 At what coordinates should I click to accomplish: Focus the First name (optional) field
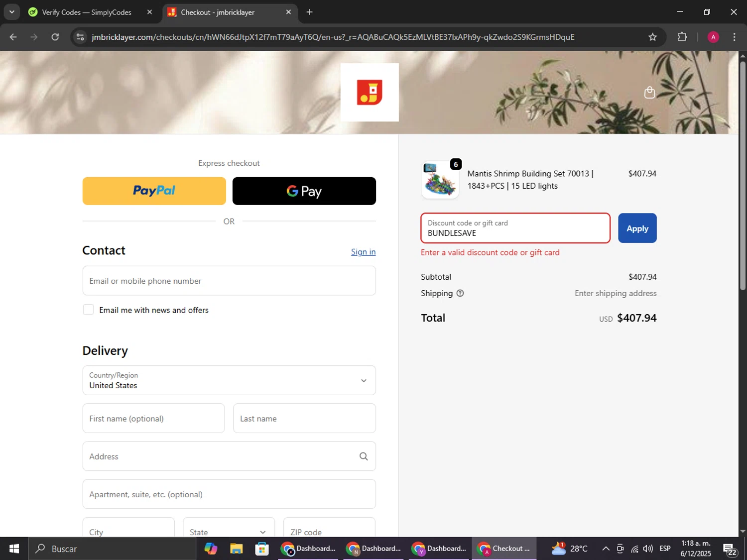[x=153, y=419]
